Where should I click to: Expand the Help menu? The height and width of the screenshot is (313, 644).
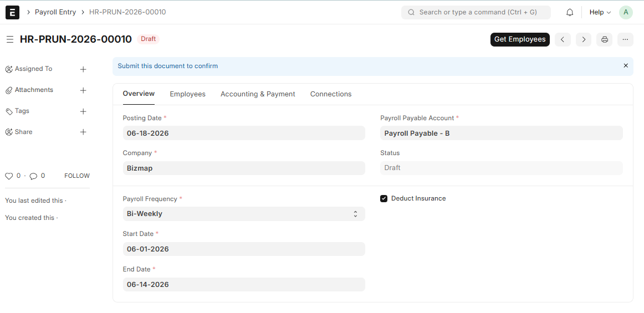point(600,12)
